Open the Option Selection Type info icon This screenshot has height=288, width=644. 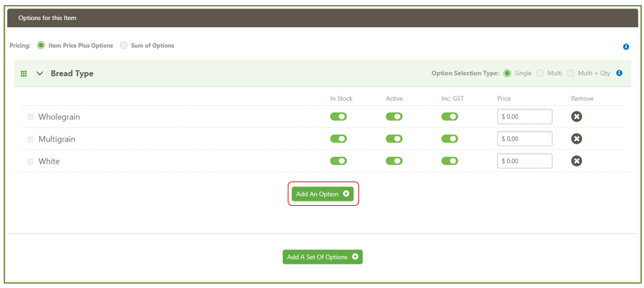coord(619,73)
